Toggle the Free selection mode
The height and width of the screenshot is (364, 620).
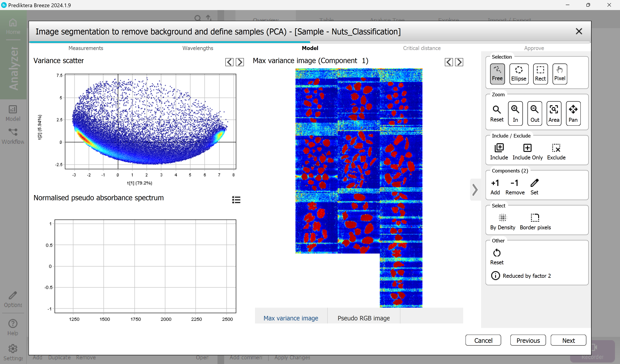point(497,74)
